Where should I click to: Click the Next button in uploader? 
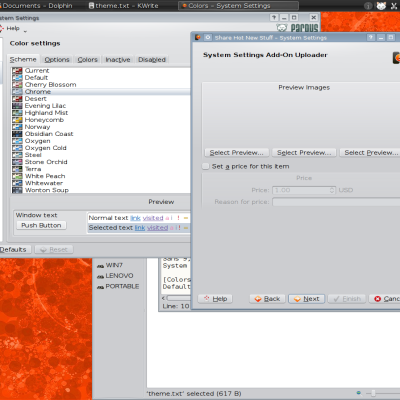pyautogui.click(x=307, y=299)
